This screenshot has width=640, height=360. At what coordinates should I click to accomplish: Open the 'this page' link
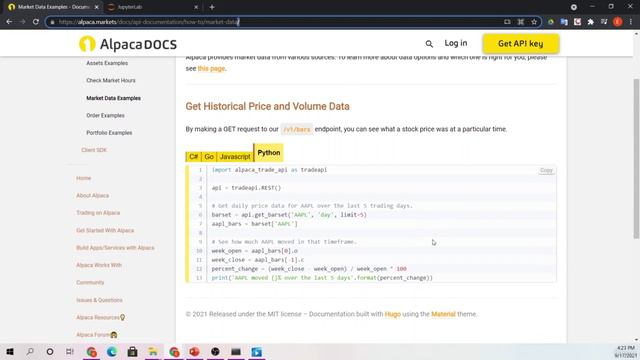[x=211, y=69]
